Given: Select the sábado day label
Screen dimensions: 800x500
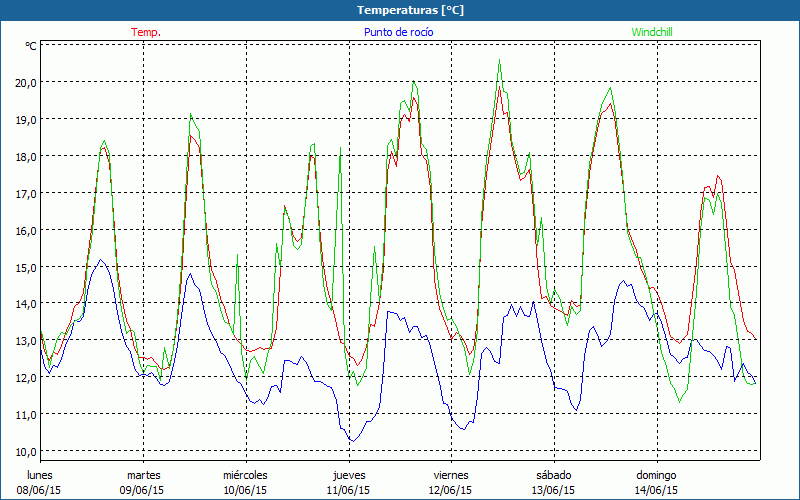Looking at the screenshot, I should tap(553, 475).
